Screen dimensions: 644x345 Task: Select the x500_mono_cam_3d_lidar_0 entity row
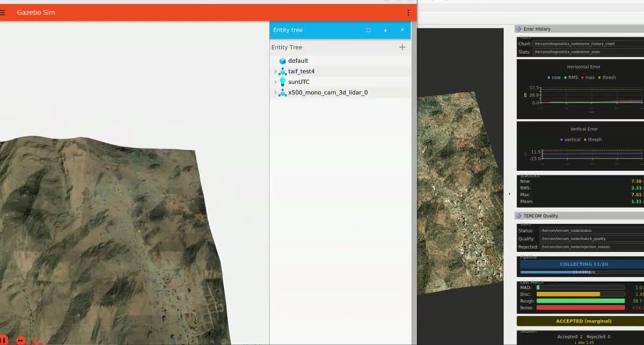pyautogui.click(x=340, y=93)
